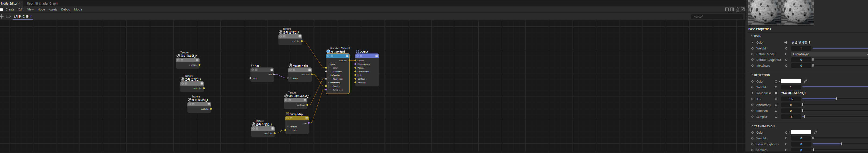The image size is (868, 153).
Task: Open the 얼룩 노말맵_1 node's menu icon
Action: (273, 129)
